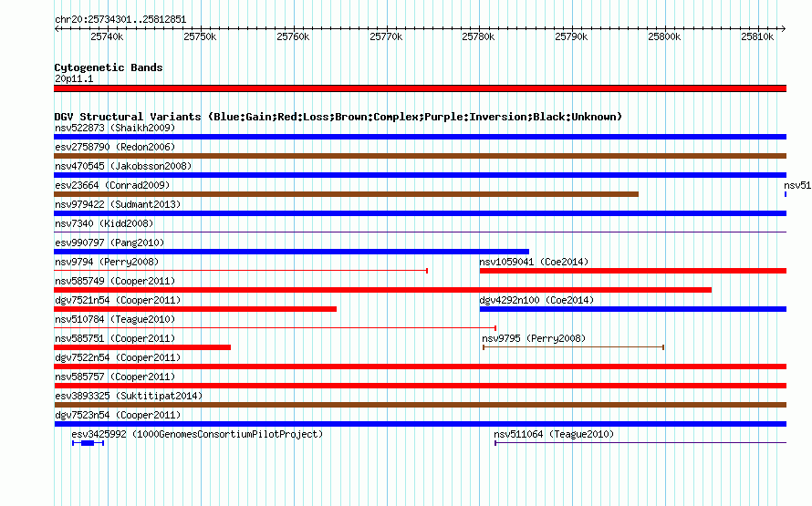Select the 20p11.1 band label
The height and width of the screenshot is (506, 812).
[x=74, y=78]
